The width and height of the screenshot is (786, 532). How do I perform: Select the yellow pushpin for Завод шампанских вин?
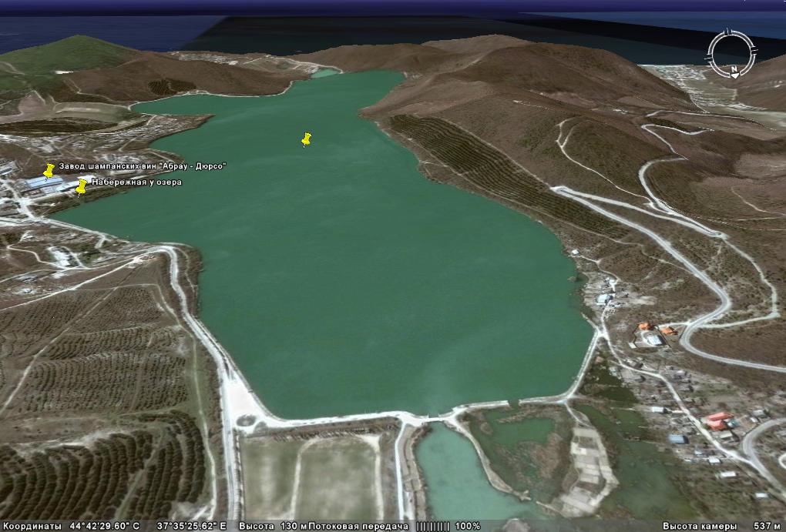(x=49, y=170)
